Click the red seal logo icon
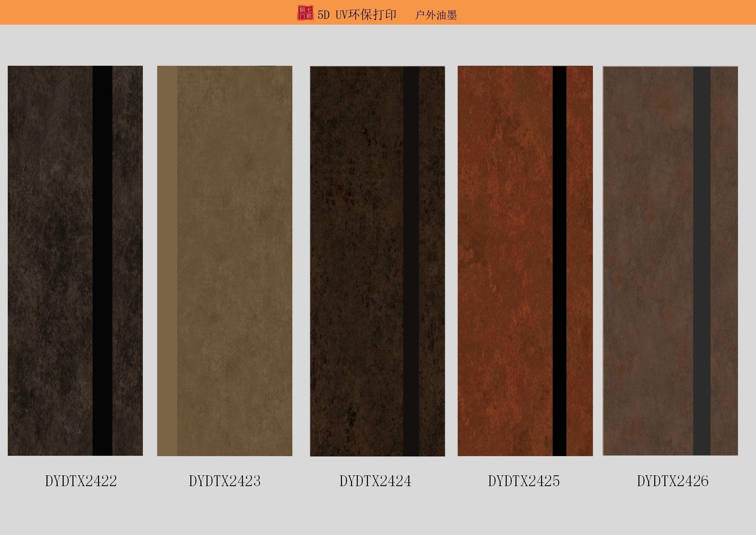Image resolution: width=756 pixels, height=535 pixels. click(x=305, y=13)
